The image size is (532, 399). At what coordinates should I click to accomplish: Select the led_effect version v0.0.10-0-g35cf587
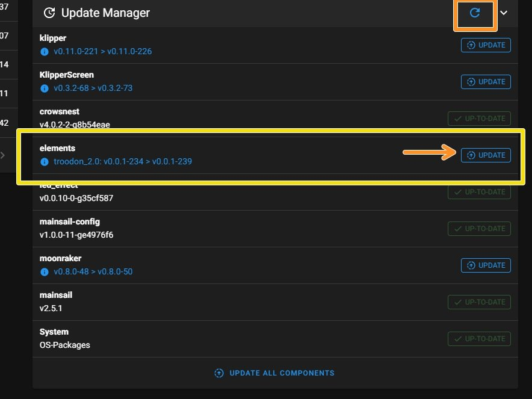[76, 198]
